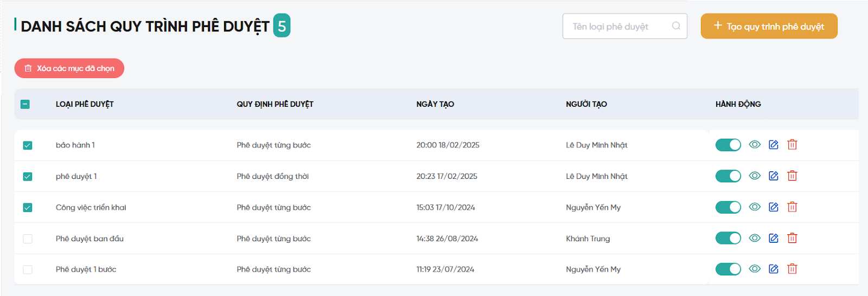868x296 pixels.
Task: Click the view eye icon for bảo hành 1
Action: click(x=755, y=145)
